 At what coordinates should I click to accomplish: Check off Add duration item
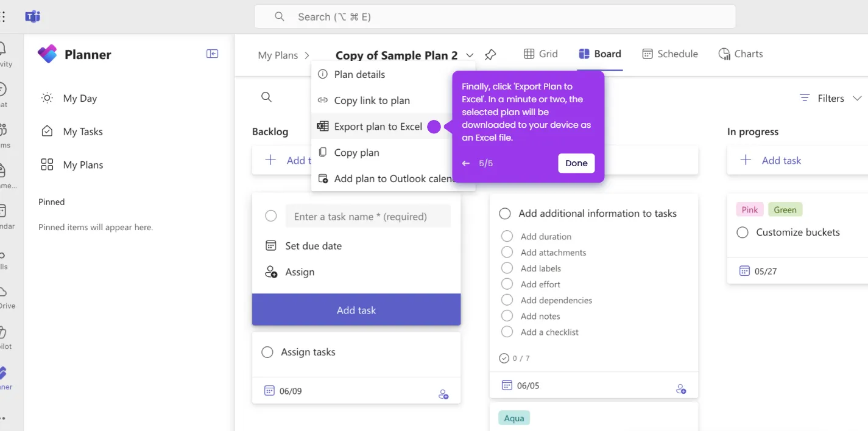(x=507, y=236)
